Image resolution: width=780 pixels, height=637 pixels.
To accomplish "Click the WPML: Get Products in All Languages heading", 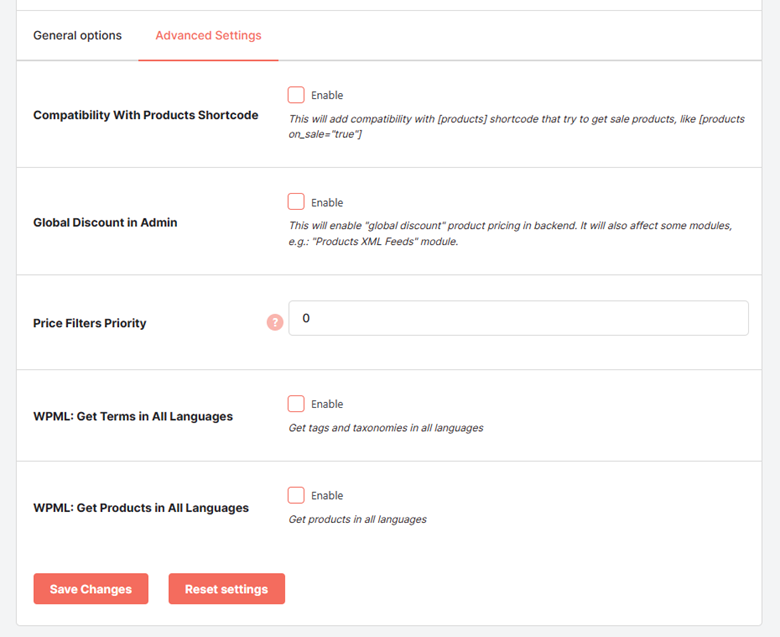I will [141, 508].
